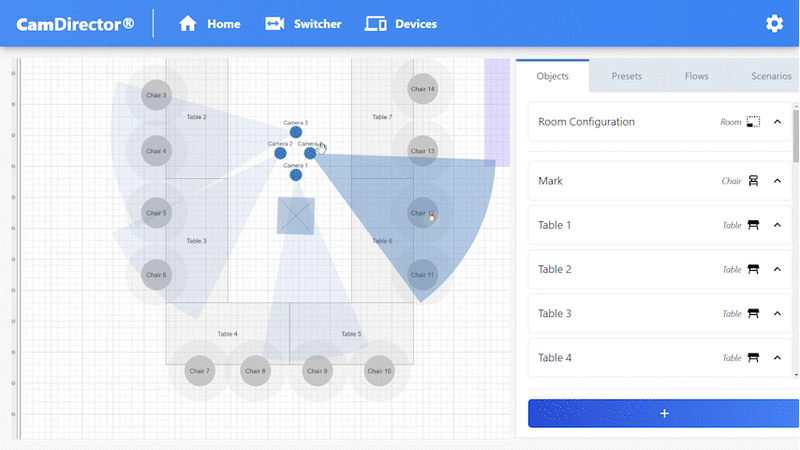Viewport: 800px width, 450px height.
Task: Select the crossed square object on the floor plan
Action: (x=295, y=216)
